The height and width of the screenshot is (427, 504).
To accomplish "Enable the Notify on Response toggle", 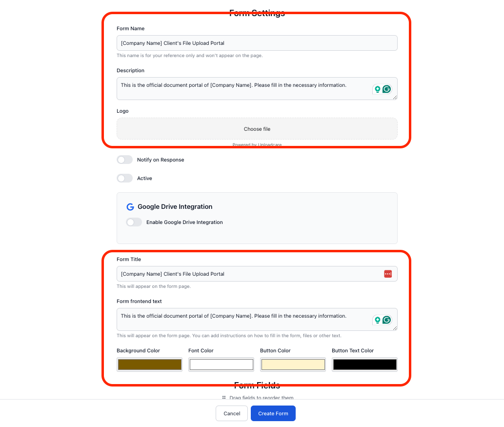I will tap(125, 160).
